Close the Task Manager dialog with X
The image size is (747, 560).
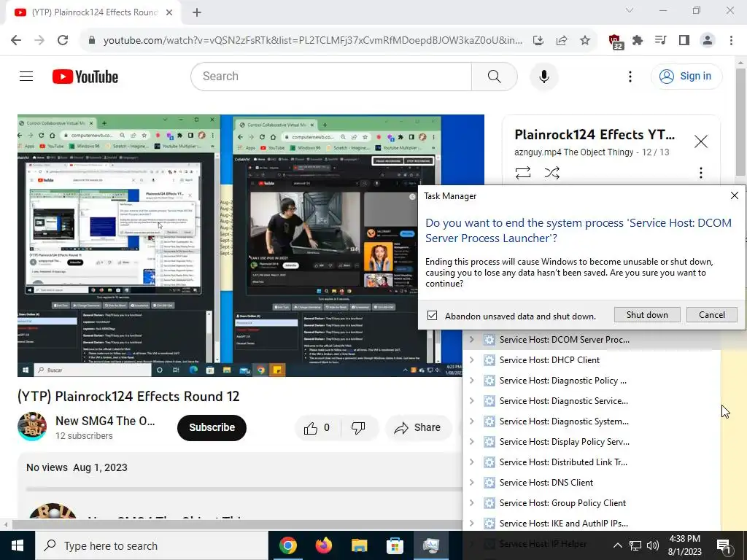[734, 195]
